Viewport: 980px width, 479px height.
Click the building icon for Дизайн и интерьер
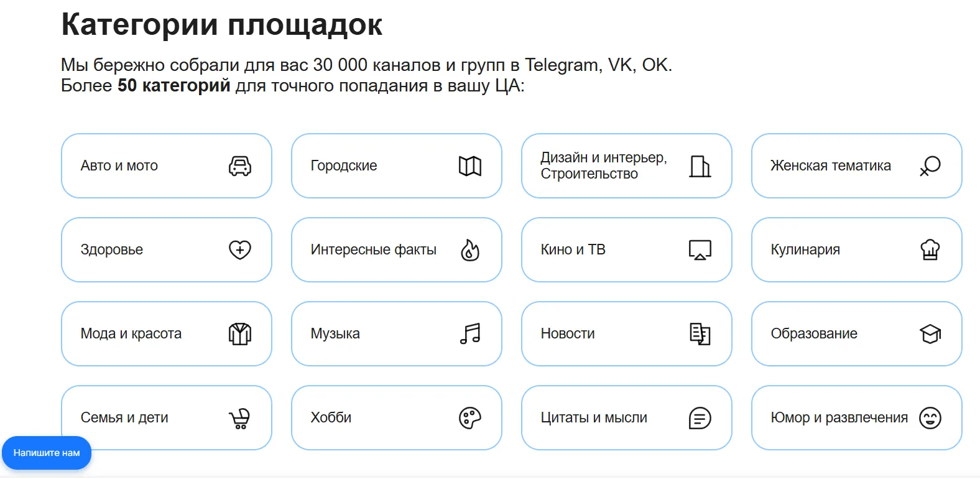700,166
